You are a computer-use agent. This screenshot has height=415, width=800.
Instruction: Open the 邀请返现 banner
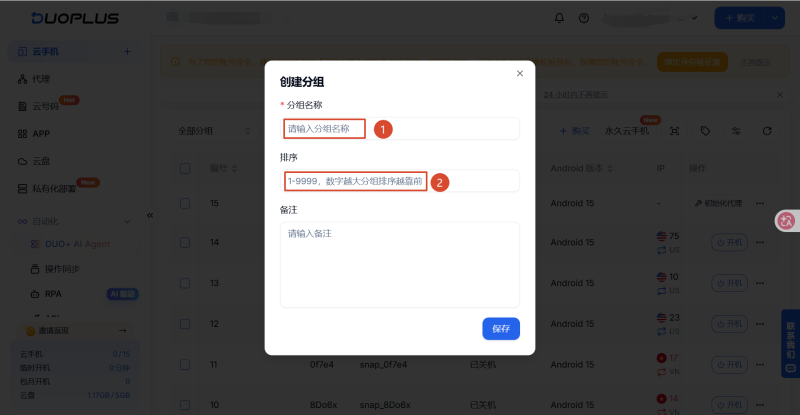click(x=76, y=331)
